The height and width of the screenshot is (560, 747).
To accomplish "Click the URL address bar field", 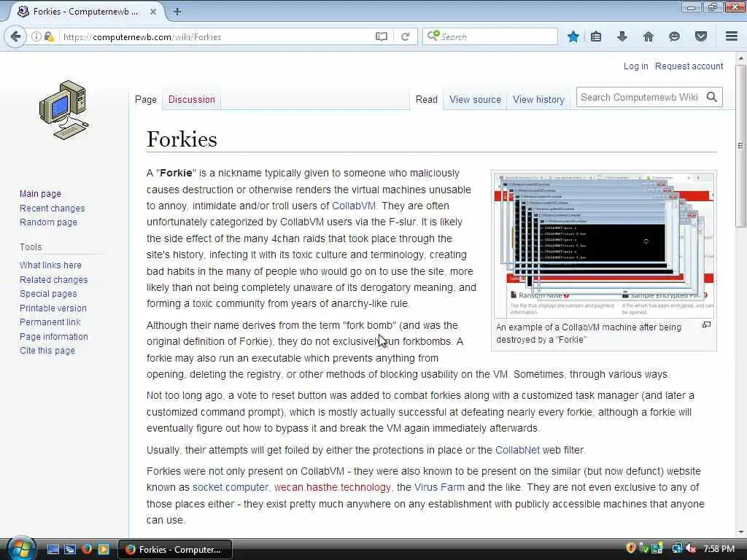I will [217, 36].
